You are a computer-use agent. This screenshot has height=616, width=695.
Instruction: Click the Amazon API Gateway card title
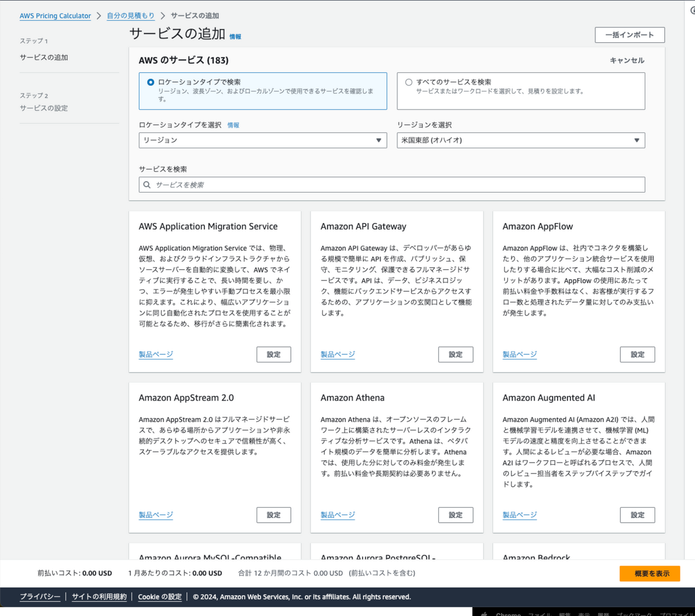(x=363, y=226)
